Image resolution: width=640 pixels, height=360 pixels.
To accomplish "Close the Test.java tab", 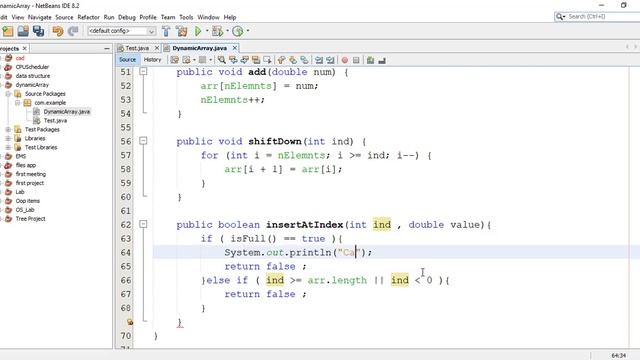I will [157, 48].
